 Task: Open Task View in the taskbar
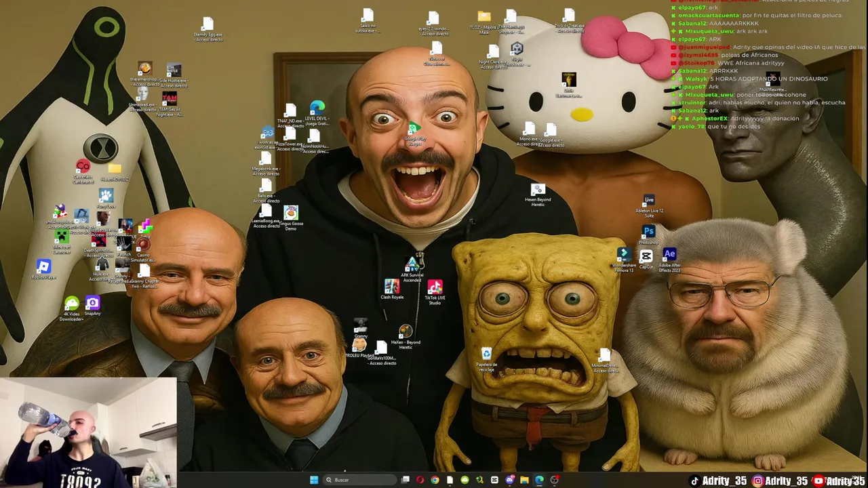(406, 480)
